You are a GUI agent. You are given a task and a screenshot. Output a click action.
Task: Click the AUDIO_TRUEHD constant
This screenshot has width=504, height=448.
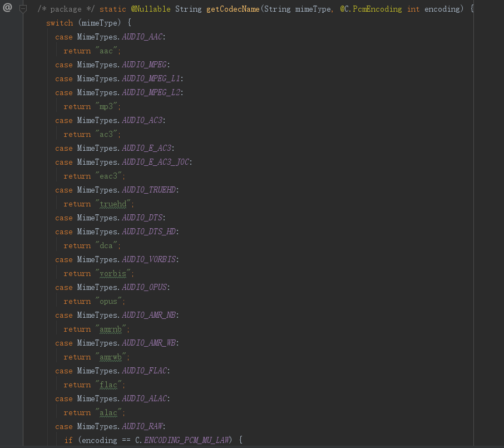[149, 190]
